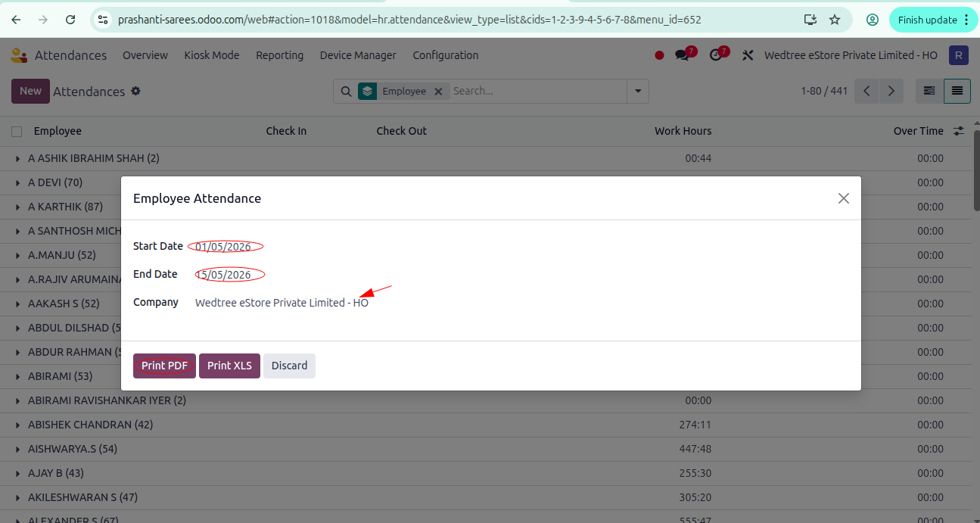The image size is (980, 523).
Task: Sort by the Check In column header
Action: pos(286,131)
